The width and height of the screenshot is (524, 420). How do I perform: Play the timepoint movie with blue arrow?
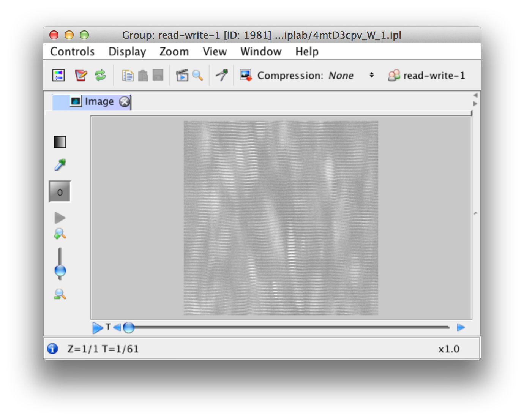coord(98,327)
